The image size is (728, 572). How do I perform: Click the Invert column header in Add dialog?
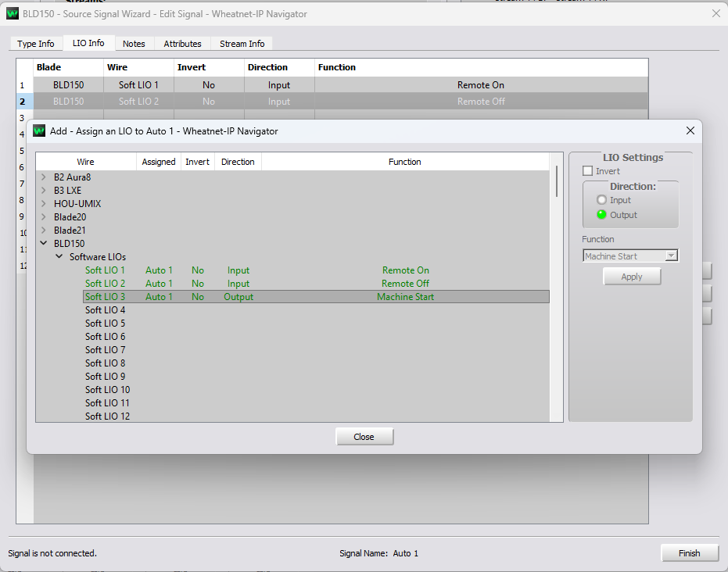pyautogui.click(x=197, y=162)
